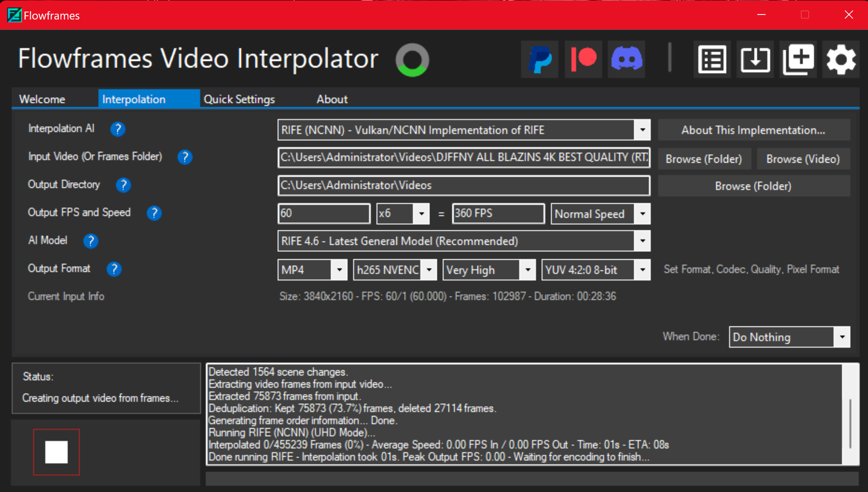Click About This Implementation button
The width and height of the screenshot is (868, 492).
754,130
